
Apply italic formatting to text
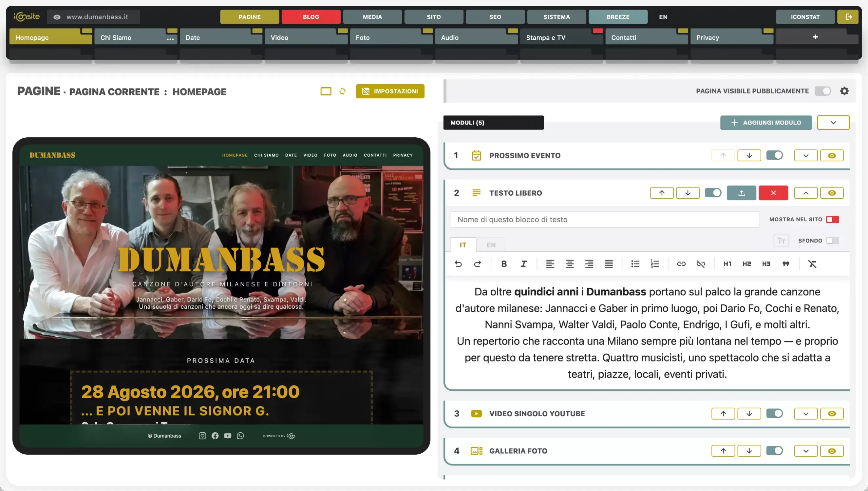coord(523,264)
